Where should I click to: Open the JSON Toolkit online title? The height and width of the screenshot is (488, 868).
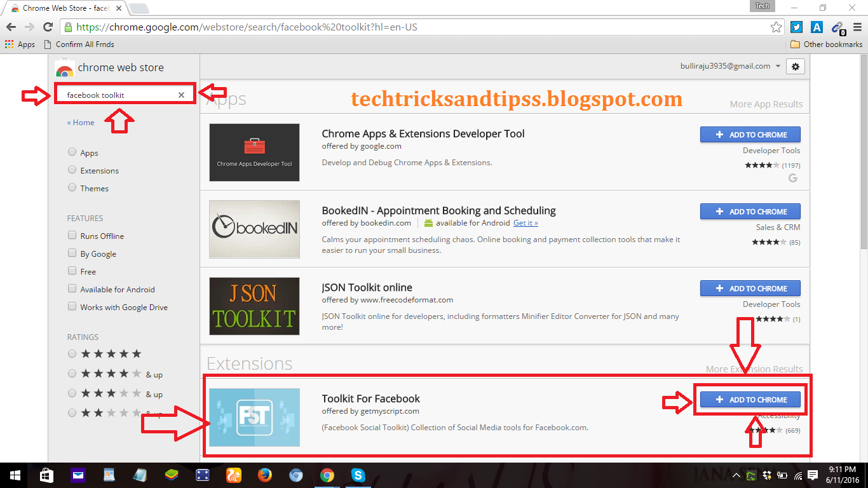click(x=367, y=288)
